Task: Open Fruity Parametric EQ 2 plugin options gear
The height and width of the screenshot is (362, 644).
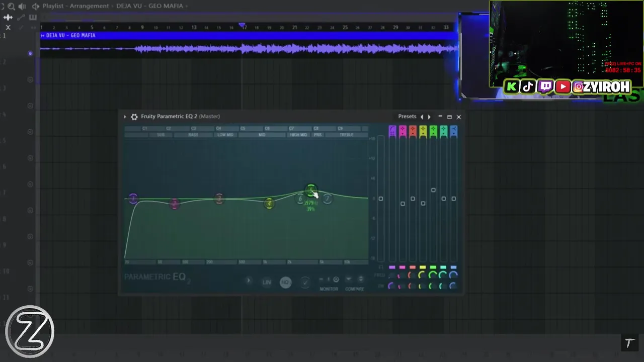Action: [134, 117]
